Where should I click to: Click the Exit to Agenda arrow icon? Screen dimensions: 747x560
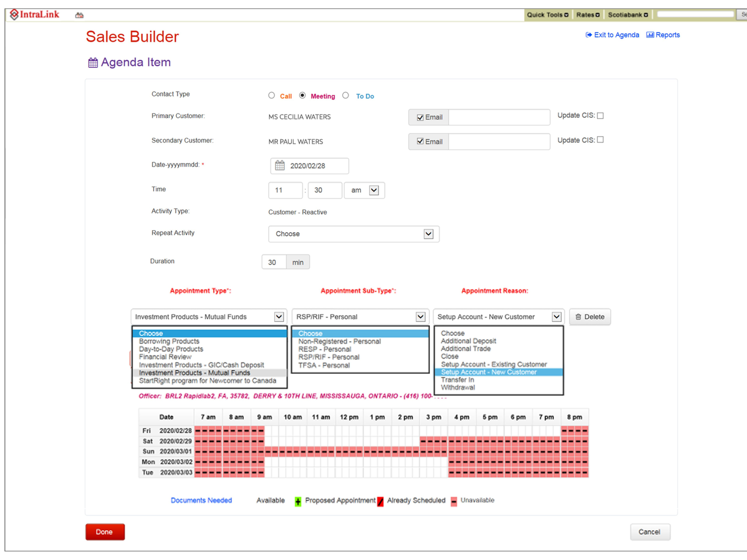[x=589, y=35]
